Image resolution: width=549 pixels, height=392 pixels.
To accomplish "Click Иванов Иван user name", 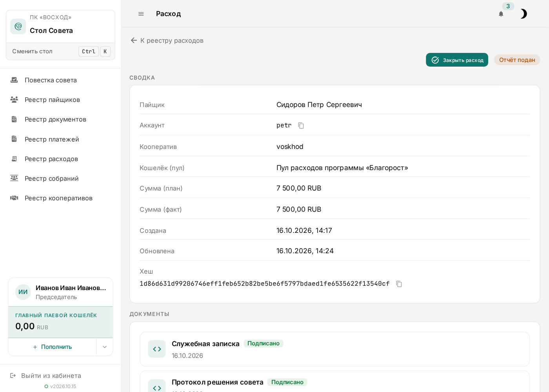I will point(71,288).
